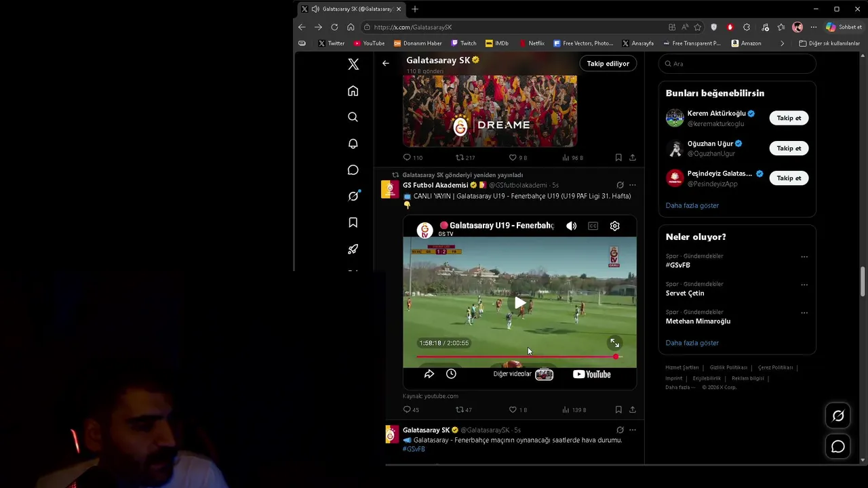
Task: Open the Diğer sık kullanılanlar folder
Action: pyautogui.click(x=829, y=43)
